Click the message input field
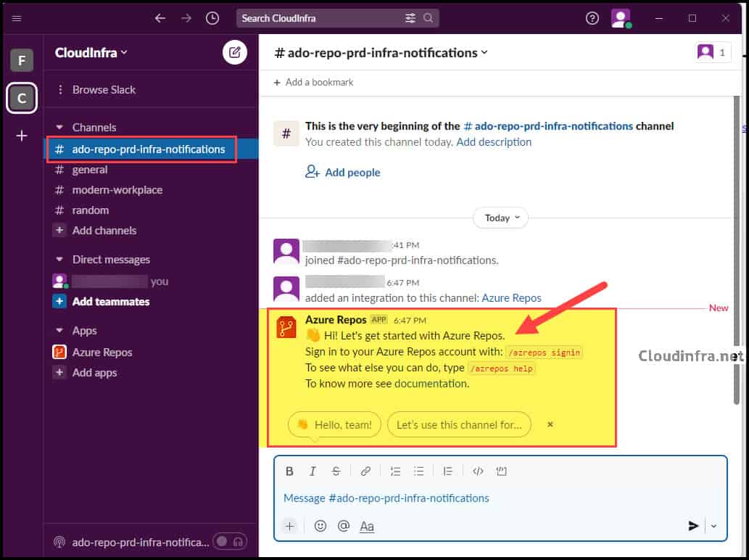This screenshot has width=749, height=560. [500, 498]
